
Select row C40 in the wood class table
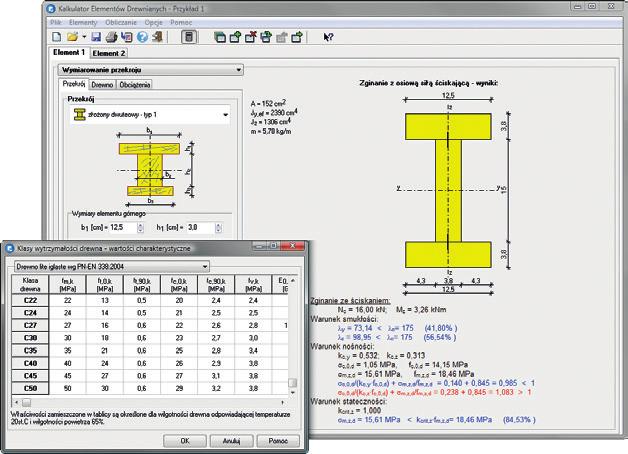pyautogui.click(x=149, y=364)
